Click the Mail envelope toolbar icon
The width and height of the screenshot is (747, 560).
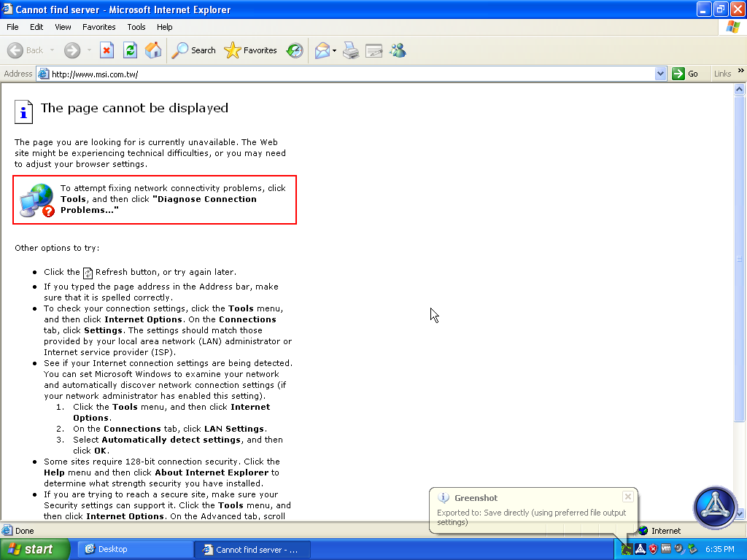pyautogui.click(x=322, y=50)
